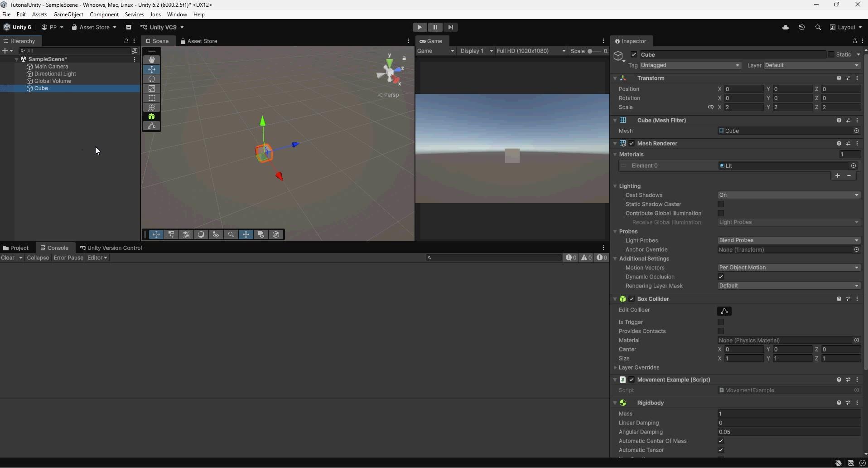Image resolution: width=868 pixels, height=468 pixels.
Task: Click the cloud icon in top toolbar
Action: (786, 27)
